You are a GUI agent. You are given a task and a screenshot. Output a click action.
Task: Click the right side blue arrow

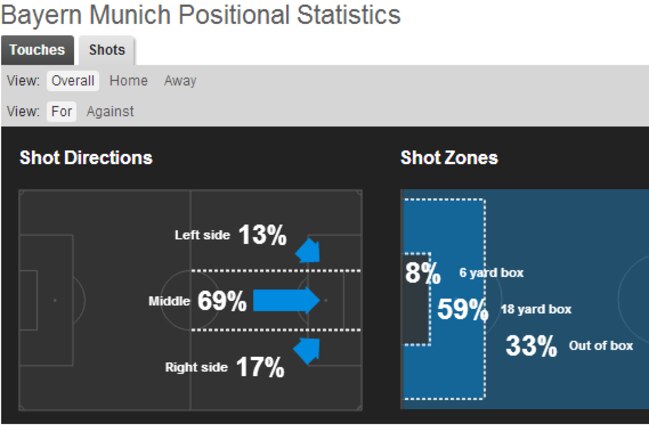click(x=307, y=351)
